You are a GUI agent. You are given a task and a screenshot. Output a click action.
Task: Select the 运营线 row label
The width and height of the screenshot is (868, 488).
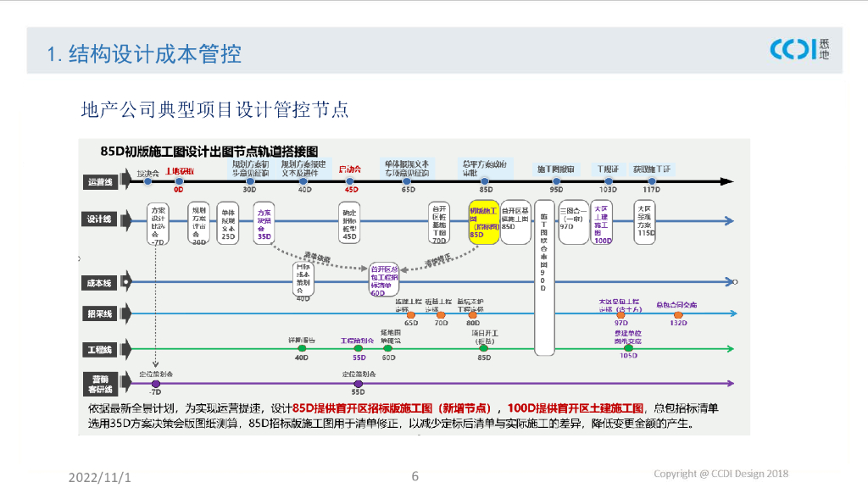tap(100, 182)
